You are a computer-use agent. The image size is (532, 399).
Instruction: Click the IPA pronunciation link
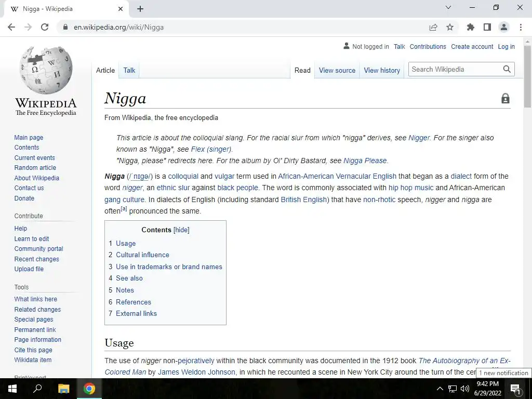[x=140, y=177]
